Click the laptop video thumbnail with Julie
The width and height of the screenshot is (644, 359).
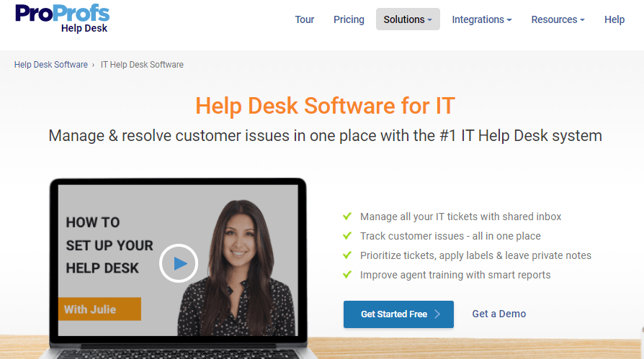(178, 260)
